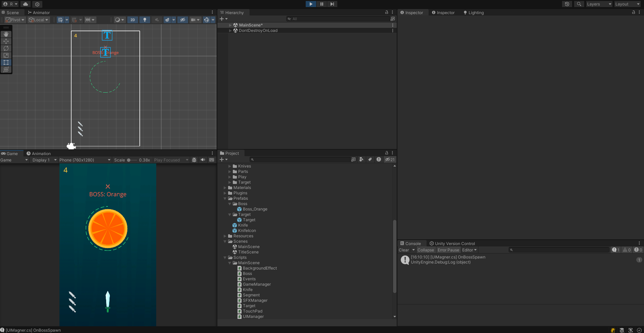Screen dimensions: 644x333
Task: Clear the Console log
Action: click(403, 250)
